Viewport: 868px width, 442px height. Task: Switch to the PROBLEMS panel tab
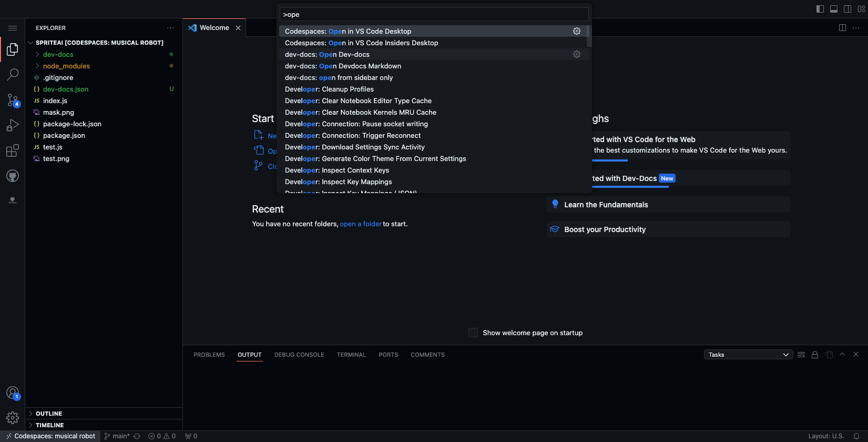[x=209, y=355]
